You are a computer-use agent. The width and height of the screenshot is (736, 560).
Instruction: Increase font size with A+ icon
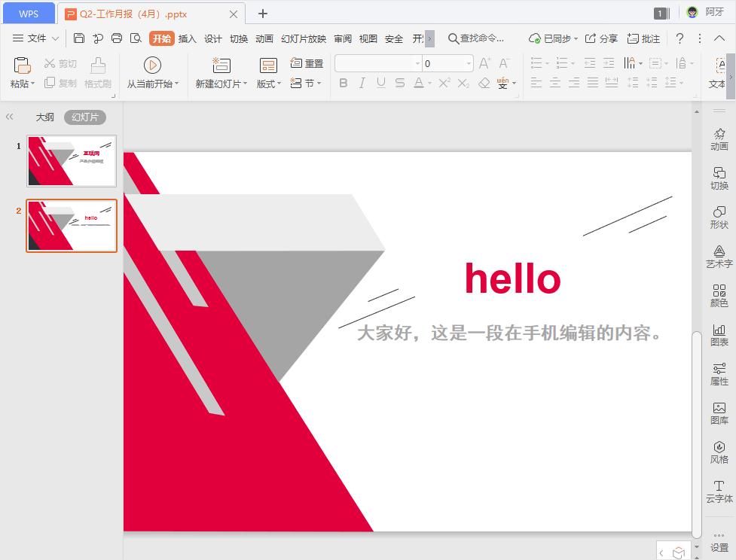485,62
